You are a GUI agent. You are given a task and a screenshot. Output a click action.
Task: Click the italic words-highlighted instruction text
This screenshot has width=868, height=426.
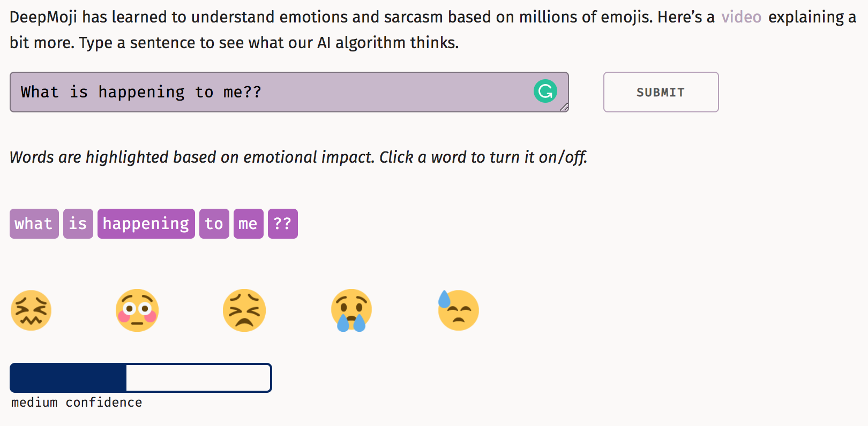(298, 157)
